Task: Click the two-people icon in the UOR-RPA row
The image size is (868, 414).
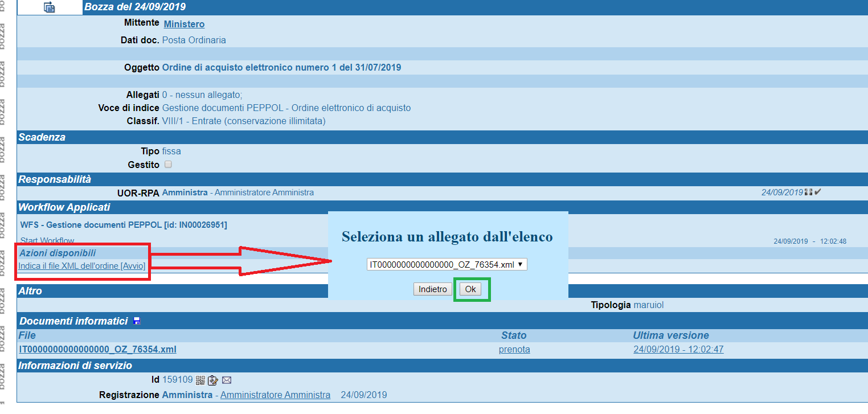Action: click(x=808, y=192)
